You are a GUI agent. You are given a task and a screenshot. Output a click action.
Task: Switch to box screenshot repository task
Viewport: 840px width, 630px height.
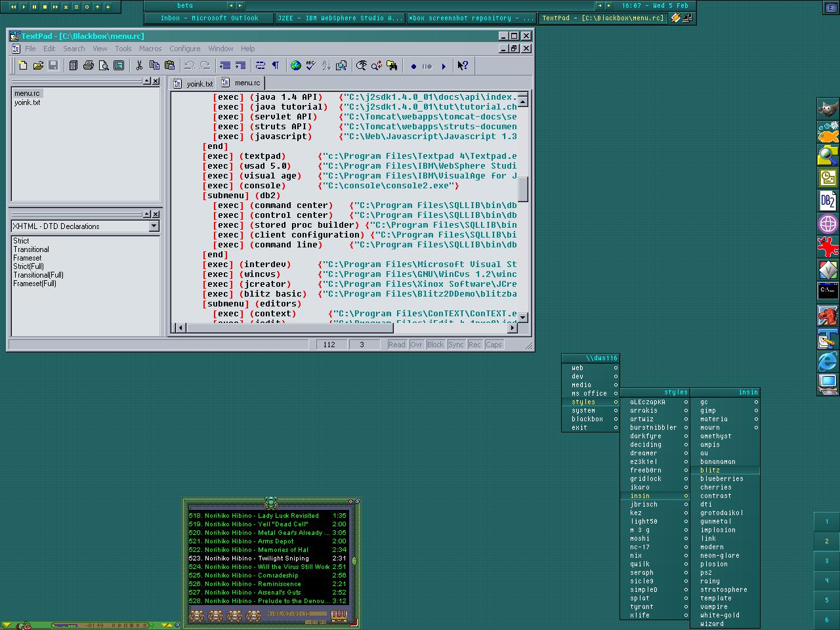coord(471,18)
